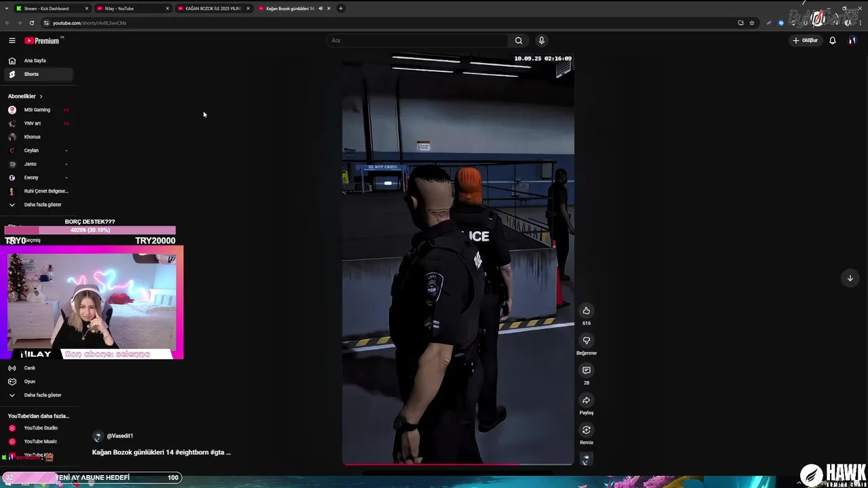The image size is (868, 488).
Task: Close the Nilay - YouTube tab
Action: (167, 8)
